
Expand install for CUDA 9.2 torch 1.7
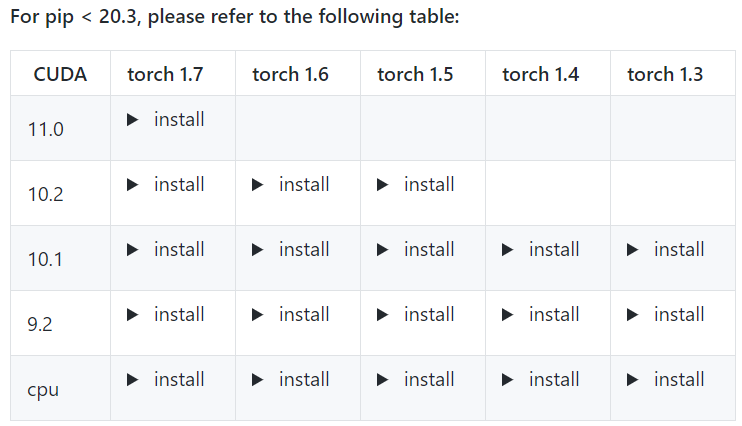click(x=167, y=315)
